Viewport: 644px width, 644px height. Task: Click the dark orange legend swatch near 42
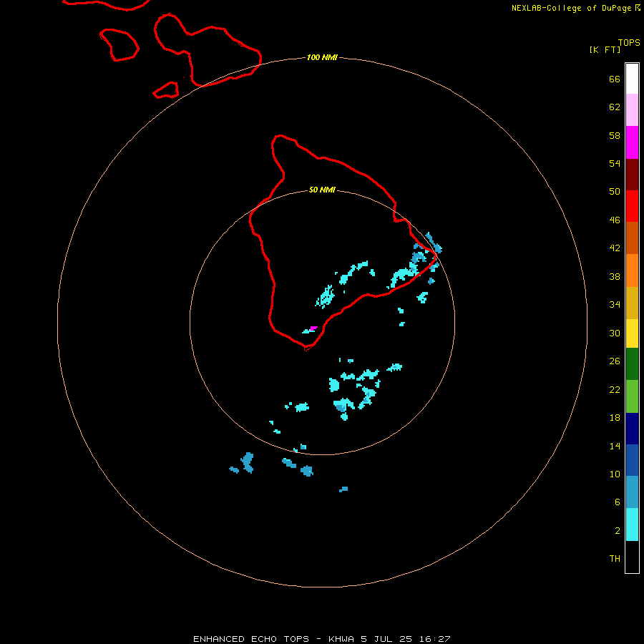[x=632, y=238]
